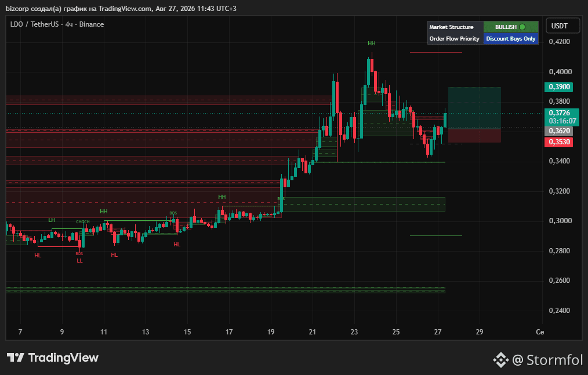
Task: Click the 0,4000 price axis label
Action: [x=560, y=72]
